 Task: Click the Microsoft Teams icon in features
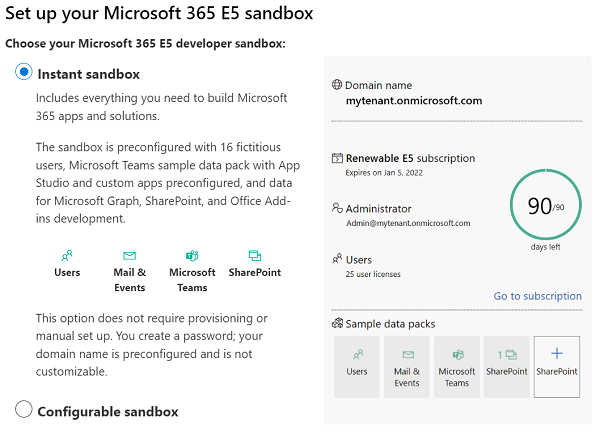[x=192, y=256]
